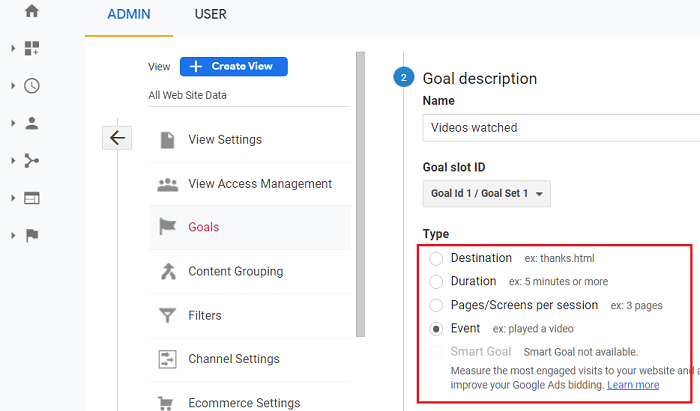Open the Realtime clock icon

pos(32,86)
